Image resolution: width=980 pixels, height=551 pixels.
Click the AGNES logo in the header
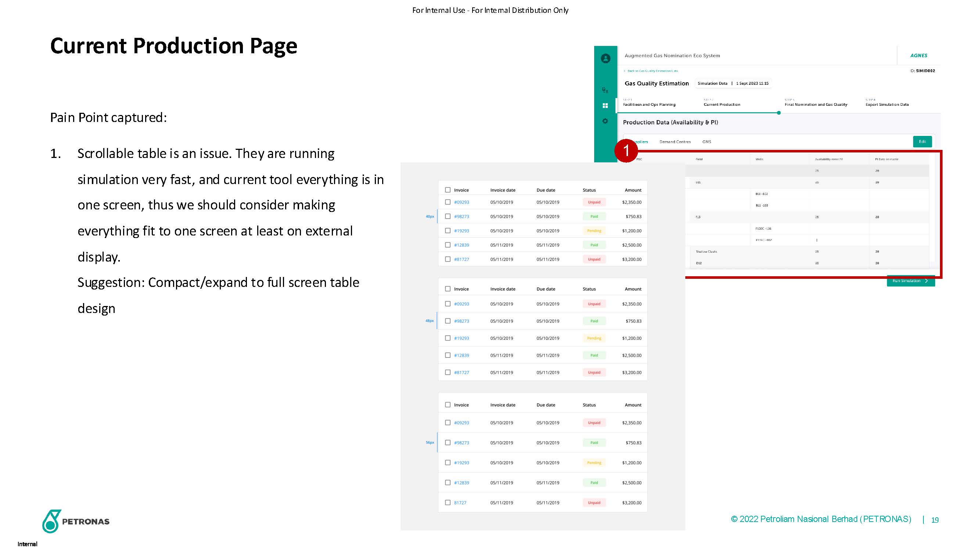(918, 55)
